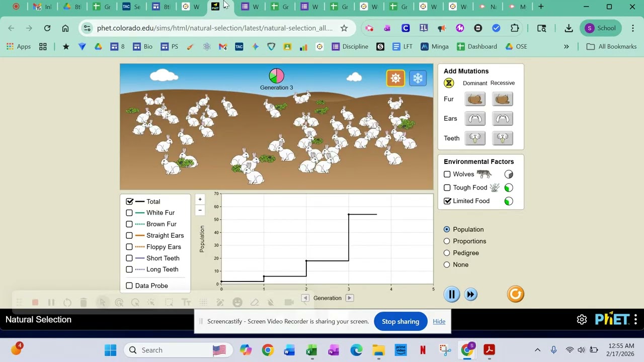Hide the Screencastify sharing bar

click(439, 321)
